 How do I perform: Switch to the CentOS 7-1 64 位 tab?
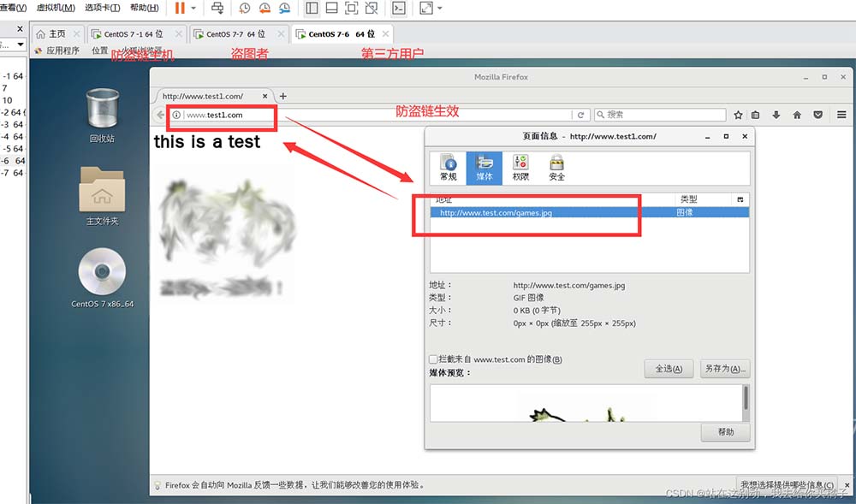point(134,34)
